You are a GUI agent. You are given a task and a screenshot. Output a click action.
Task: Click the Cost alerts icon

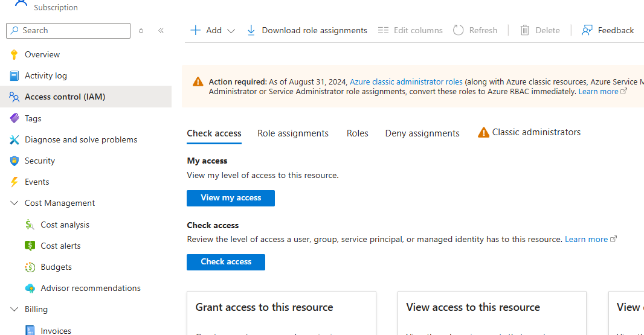point(30,246)
